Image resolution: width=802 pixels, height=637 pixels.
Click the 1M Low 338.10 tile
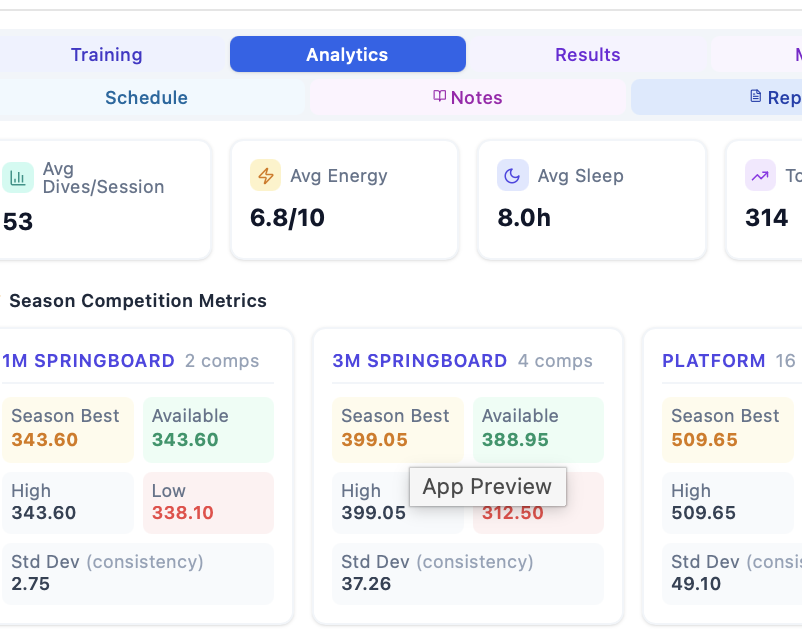[208, 503]
